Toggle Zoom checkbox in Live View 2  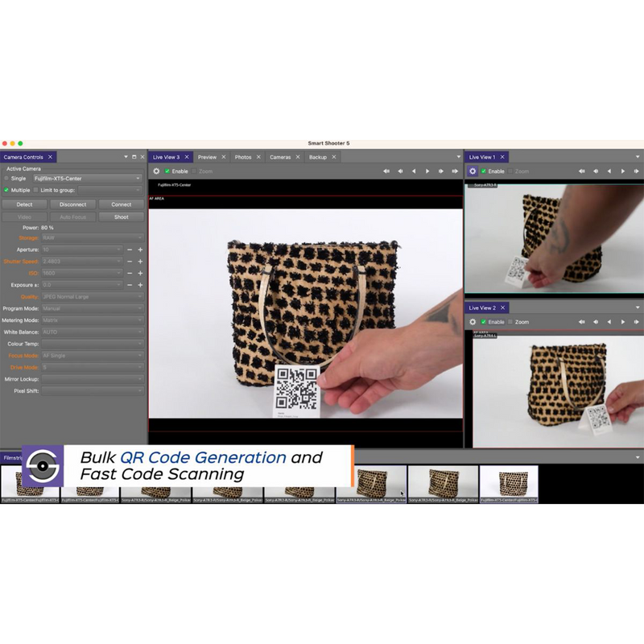tap(510, 322)
